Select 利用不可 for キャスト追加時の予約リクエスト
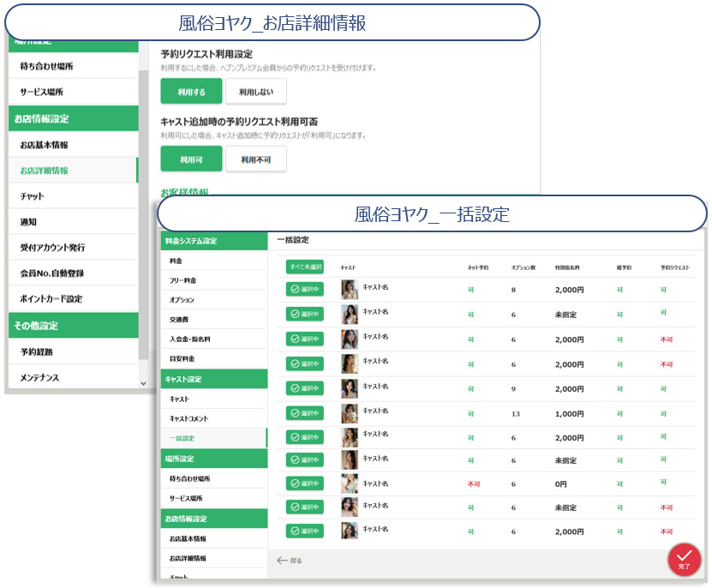712x588 pixels. tap(256, 159)
